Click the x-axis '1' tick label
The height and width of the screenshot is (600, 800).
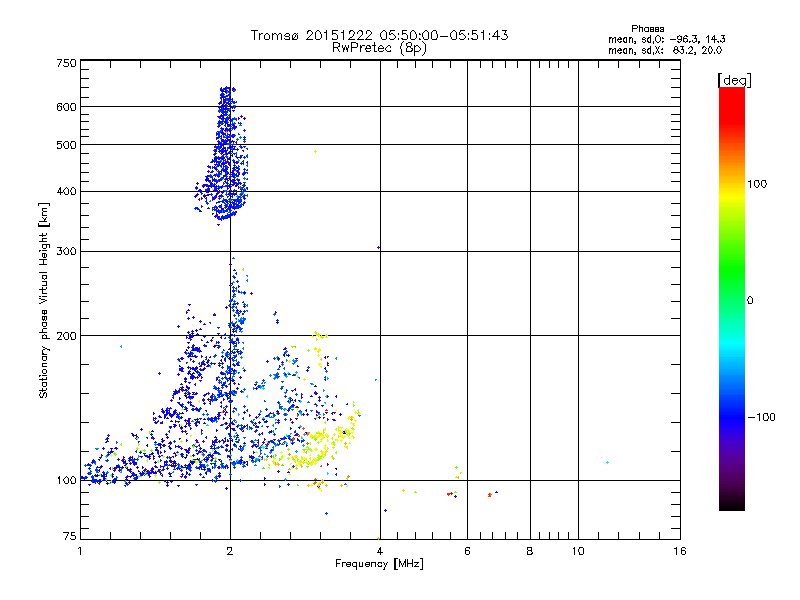pyautogui.click(x=81, y=551)
